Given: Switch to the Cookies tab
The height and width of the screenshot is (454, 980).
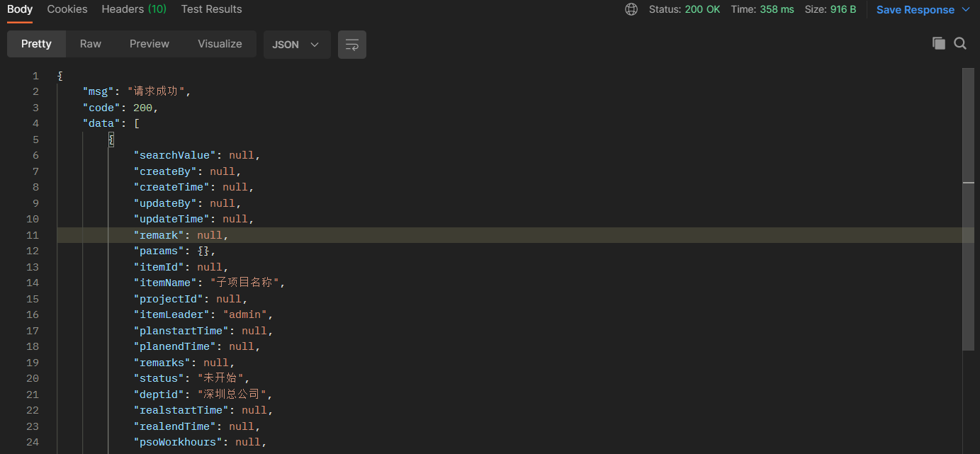Looking at the screenshot, I should coord(67,9).
